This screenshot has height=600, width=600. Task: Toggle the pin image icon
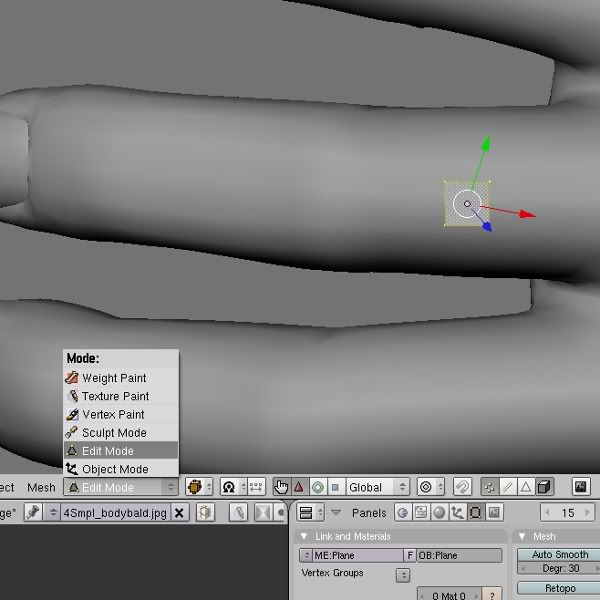(33, 512)
